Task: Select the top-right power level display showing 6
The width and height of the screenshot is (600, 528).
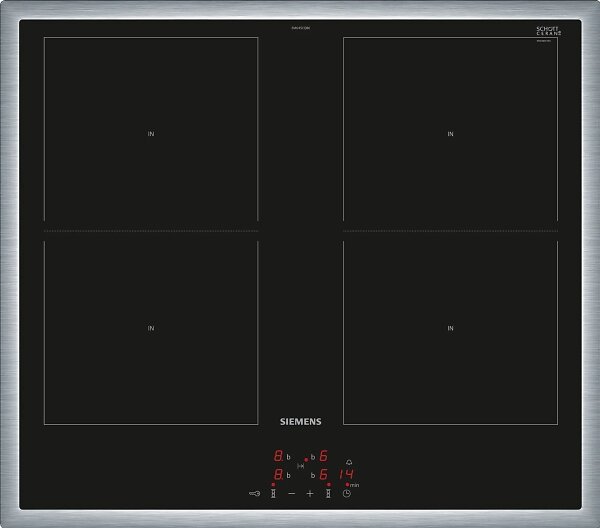Action: pos(323,456)
